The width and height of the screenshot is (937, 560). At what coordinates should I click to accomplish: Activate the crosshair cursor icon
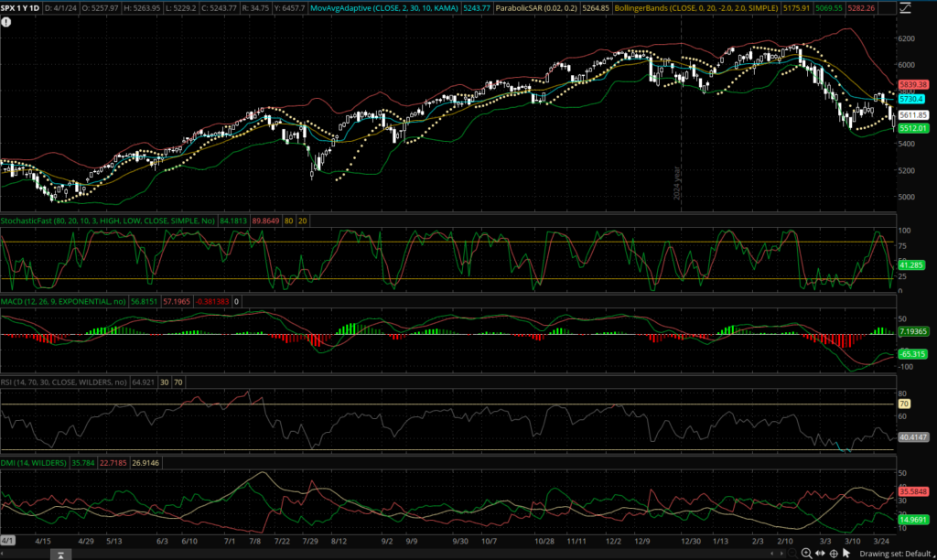[x=834, y=554]
